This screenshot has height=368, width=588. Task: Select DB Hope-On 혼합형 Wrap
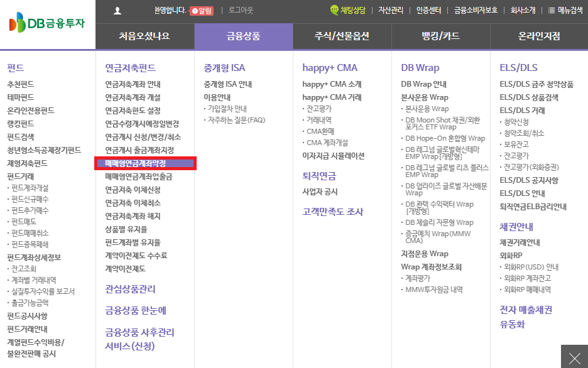point(445,138)
